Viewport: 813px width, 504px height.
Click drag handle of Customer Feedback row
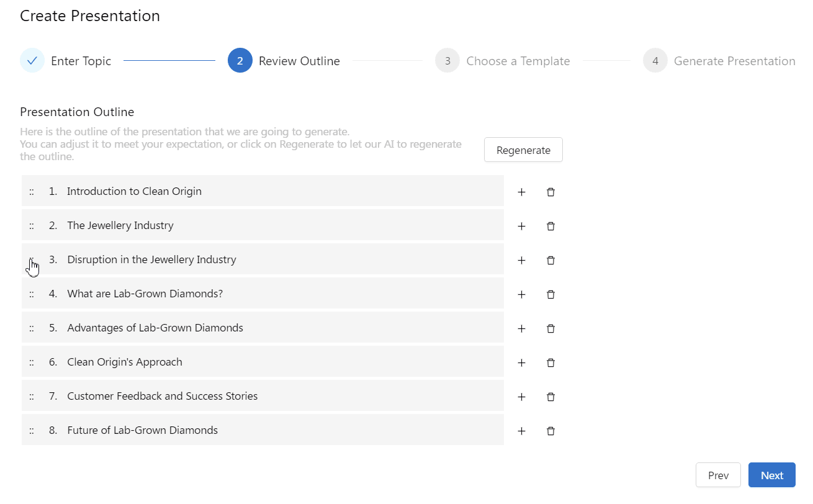pos(32,396)
